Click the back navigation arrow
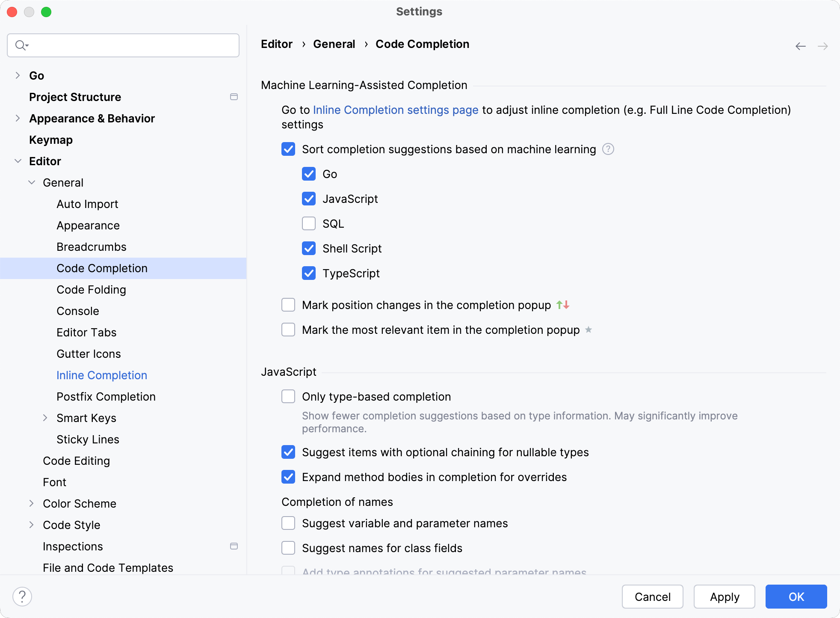This screenshot has width=840, height=618. coord(800,46)
